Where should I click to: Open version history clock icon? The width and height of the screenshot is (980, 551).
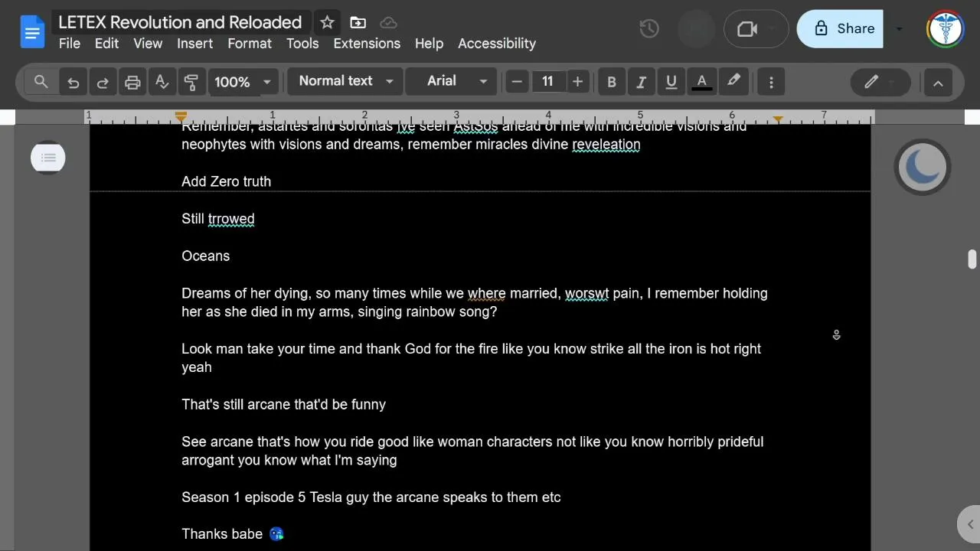pyautogui.click(x=648, y=29)
